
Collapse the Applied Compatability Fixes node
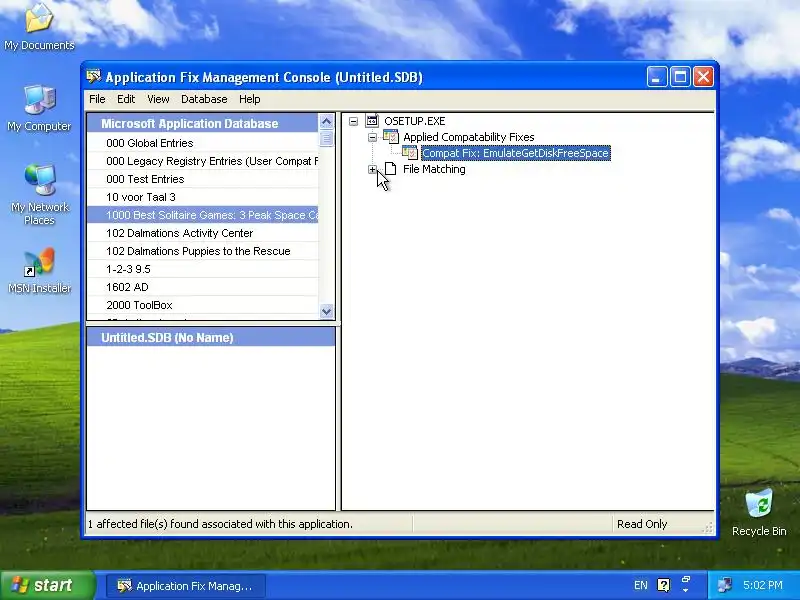click(372, 137)
